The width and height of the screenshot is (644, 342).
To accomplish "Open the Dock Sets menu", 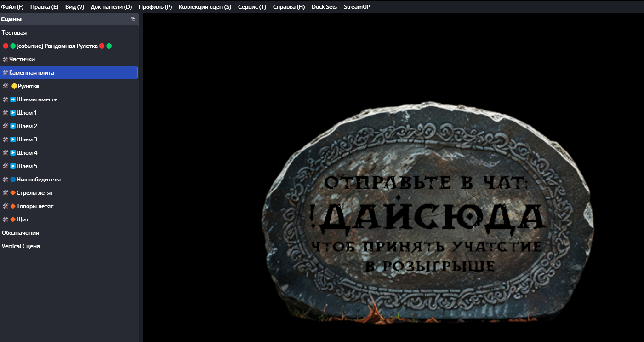I will pyautogui.click(x=324, y=7).
